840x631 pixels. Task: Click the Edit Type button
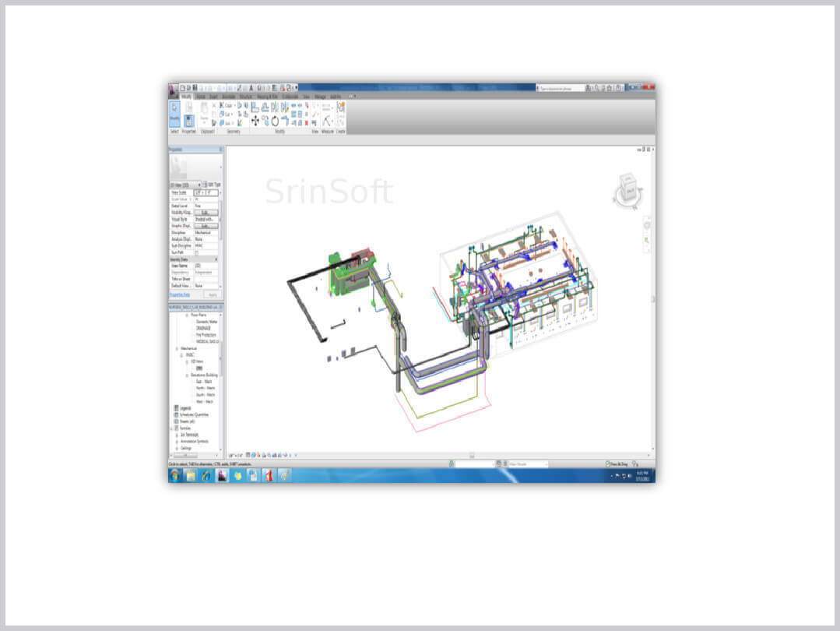(213, 185)
